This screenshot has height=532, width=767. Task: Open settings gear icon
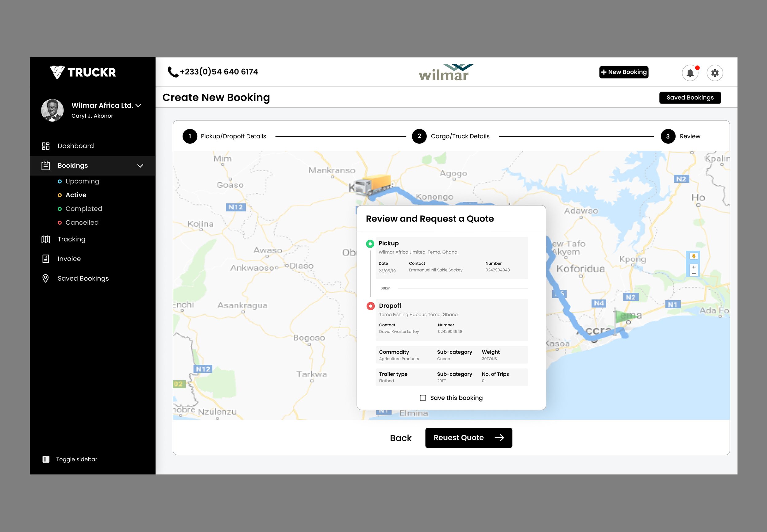(715, 73)
